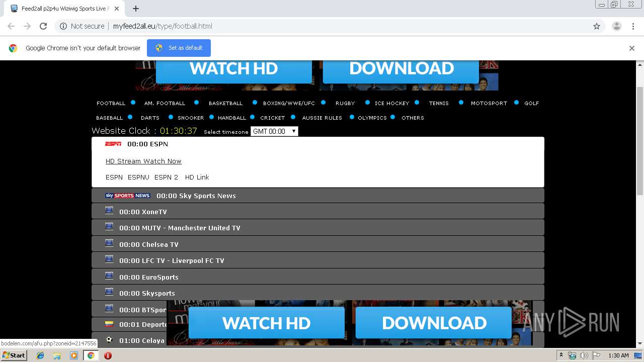
Task: Click the TV icon beside EuroSports
Action: pyautogui.click(x=109, y=276)
